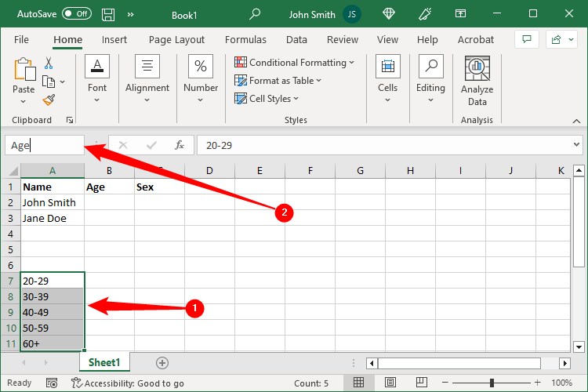Click the Paste button
Viewport: 588px width, 392px height.
tap(24, 77)
